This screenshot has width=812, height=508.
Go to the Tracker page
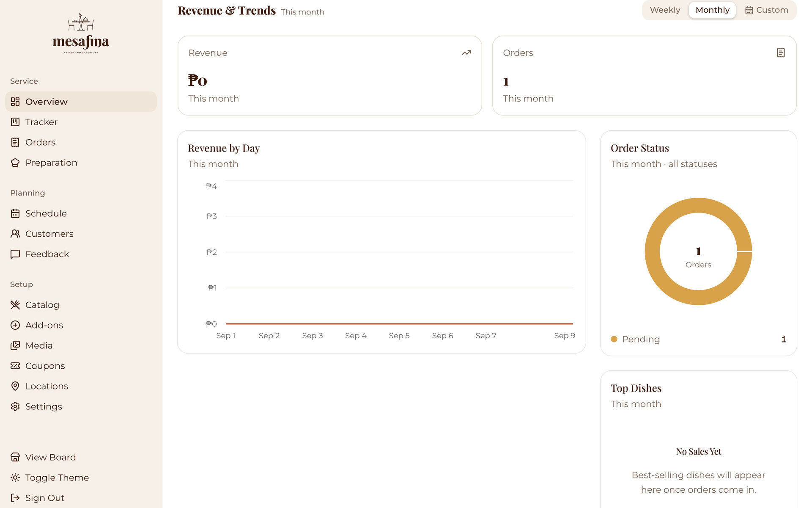[x=81, y=122]
